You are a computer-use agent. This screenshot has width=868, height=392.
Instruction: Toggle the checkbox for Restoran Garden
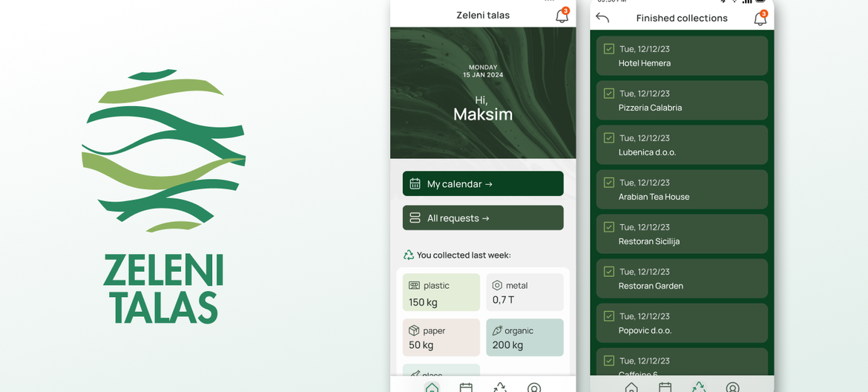click(609, 271)
